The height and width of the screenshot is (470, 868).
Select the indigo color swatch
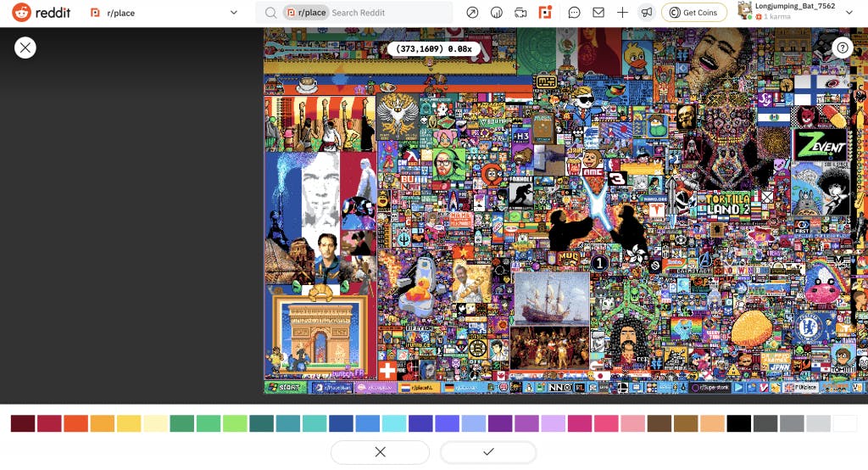[420, 423]
